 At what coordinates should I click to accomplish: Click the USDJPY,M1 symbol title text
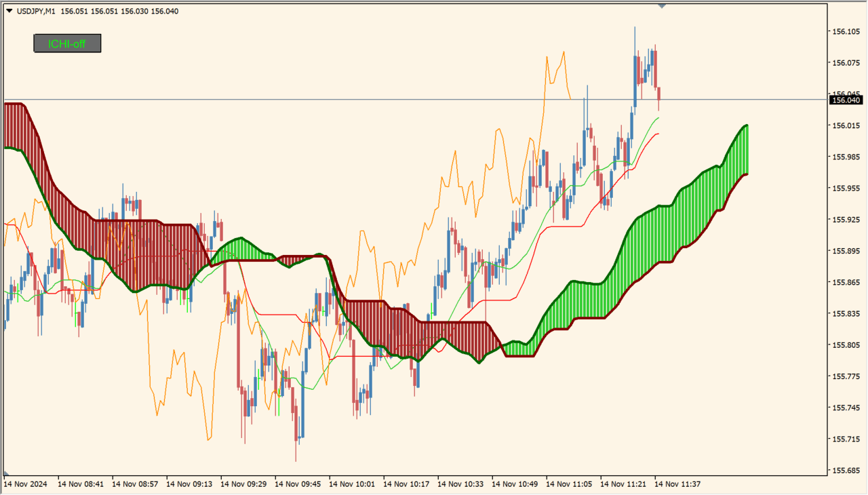point(36,11)
